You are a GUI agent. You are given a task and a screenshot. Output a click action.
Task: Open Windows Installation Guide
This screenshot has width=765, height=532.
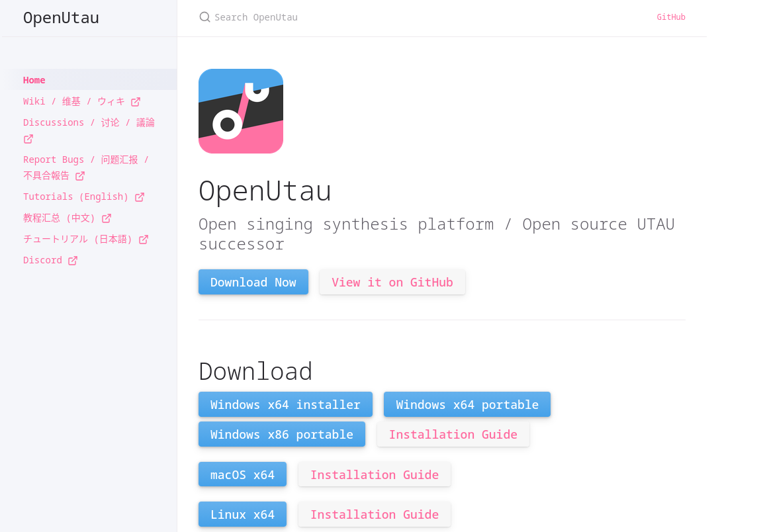click(x=453, y=434)
